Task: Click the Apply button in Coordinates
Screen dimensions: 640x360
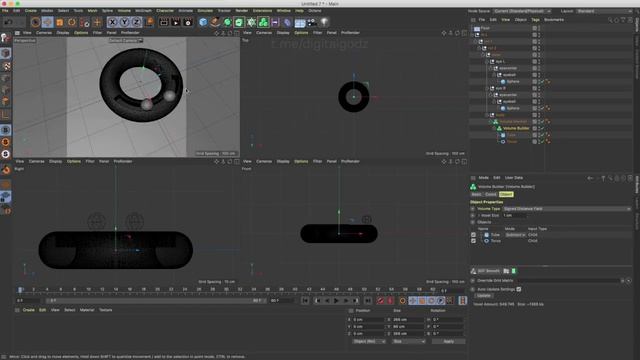Action: point(448,341)
